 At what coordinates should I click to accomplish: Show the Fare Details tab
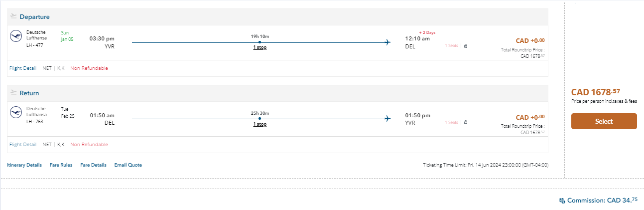93,165
